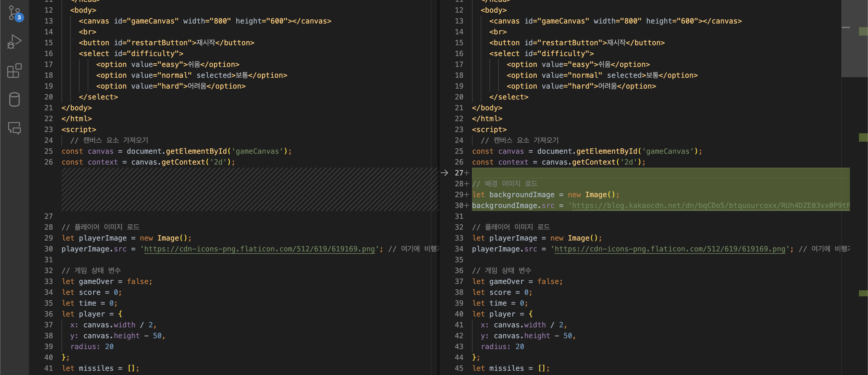Jump to middle green change marker in overview ruler
This screenshot has height=375, width=868.
[863, 137]
